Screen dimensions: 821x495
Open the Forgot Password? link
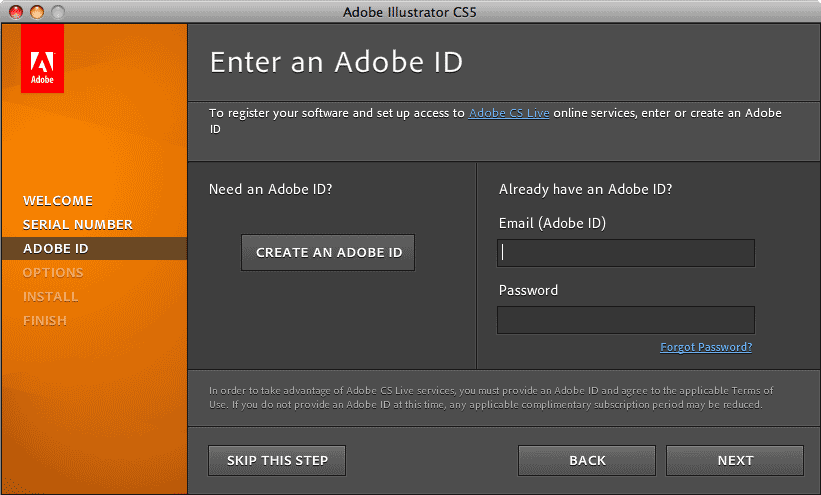tap(706, 347)
